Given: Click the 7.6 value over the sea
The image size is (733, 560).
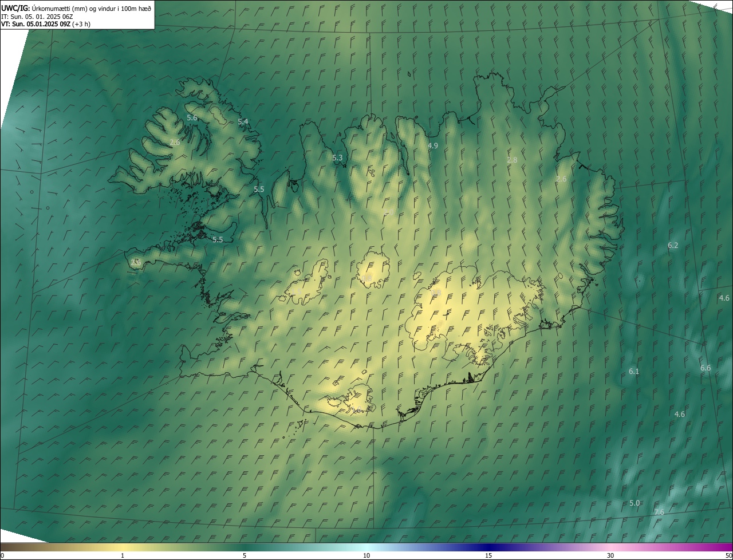Looking at the screenshot, I should 659,512.
